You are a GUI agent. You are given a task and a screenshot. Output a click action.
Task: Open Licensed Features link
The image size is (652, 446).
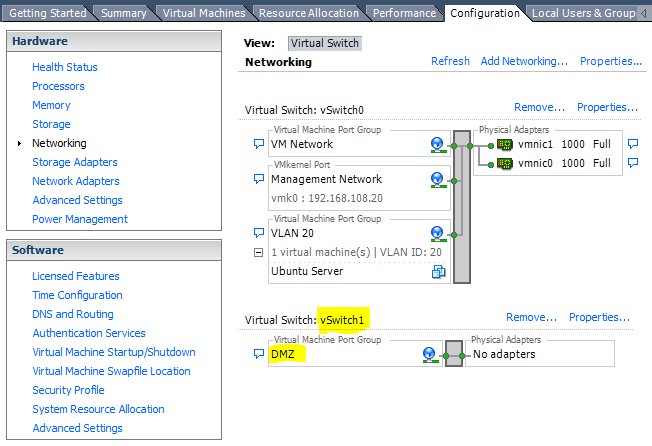pos(76,276)
